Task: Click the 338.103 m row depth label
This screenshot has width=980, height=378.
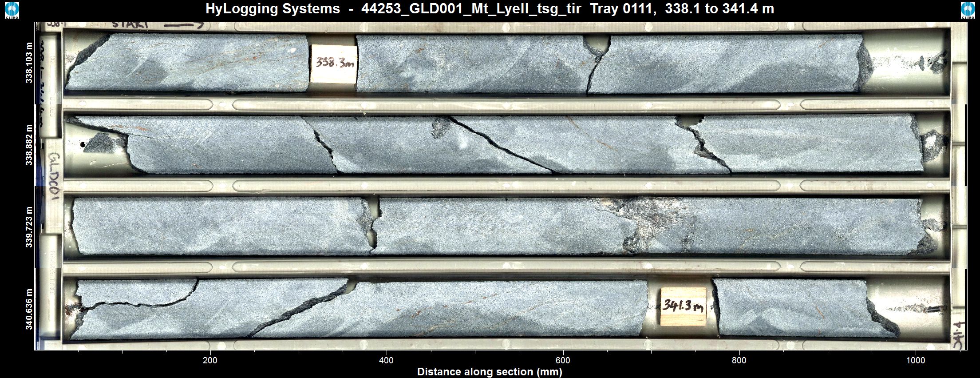Action: coord(29,63)
